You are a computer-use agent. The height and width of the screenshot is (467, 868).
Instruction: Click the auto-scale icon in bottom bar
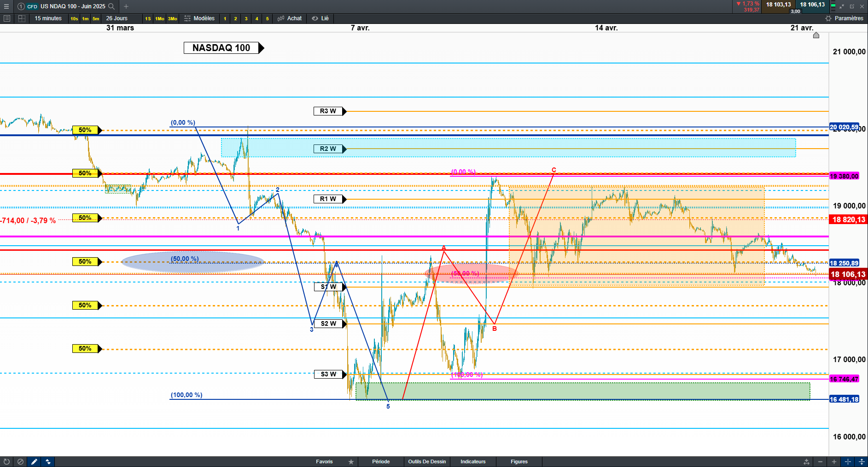pyautogui.click(x=807, y=461)
